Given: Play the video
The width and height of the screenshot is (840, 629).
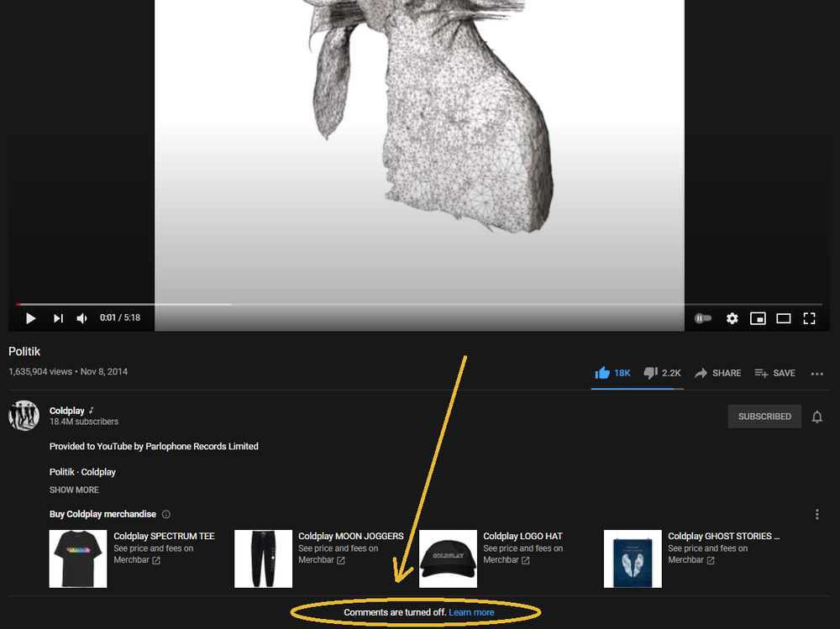Looking at the screenshot, I should click(x=30, y=318).
